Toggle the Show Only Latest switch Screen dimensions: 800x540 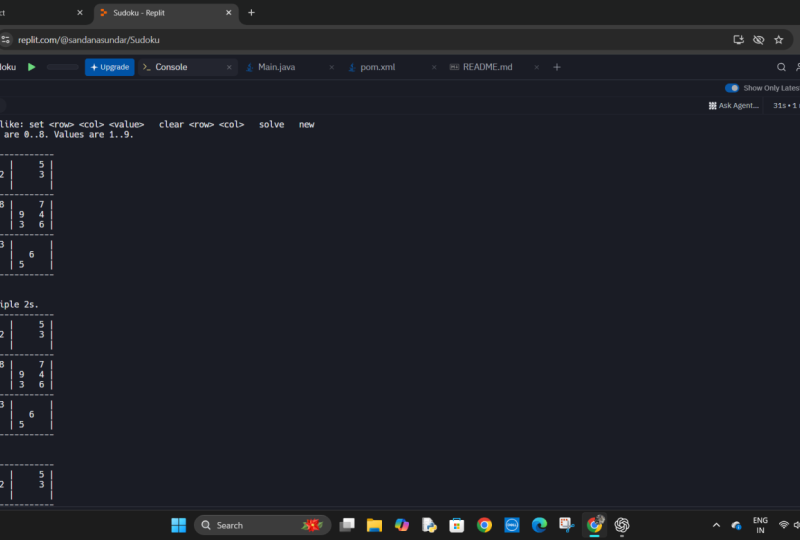pos(732,88)
